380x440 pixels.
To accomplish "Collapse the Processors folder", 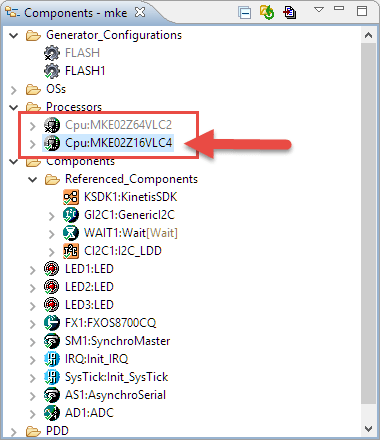I will [14, 107].
